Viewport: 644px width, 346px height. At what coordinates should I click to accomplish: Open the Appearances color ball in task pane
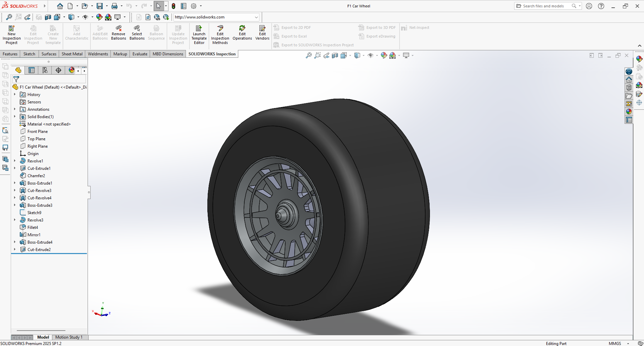click(x=629, y=112)
